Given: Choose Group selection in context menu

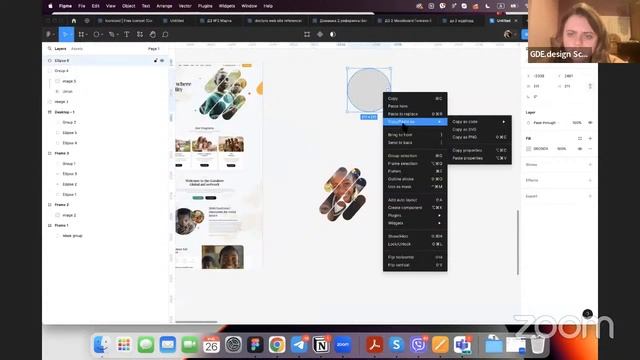Looking at the screenshot, I should (x=415, y=156).
